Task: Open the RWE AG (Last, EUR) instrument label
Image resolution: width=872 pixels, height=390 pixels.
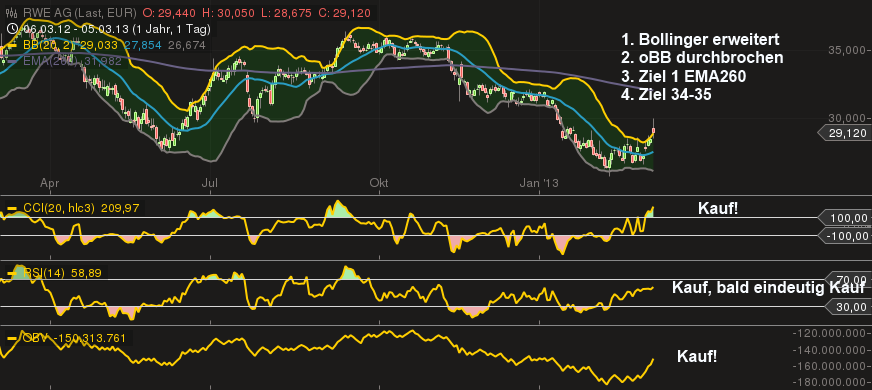Action: pyautogui.click(x=81, y=12)
